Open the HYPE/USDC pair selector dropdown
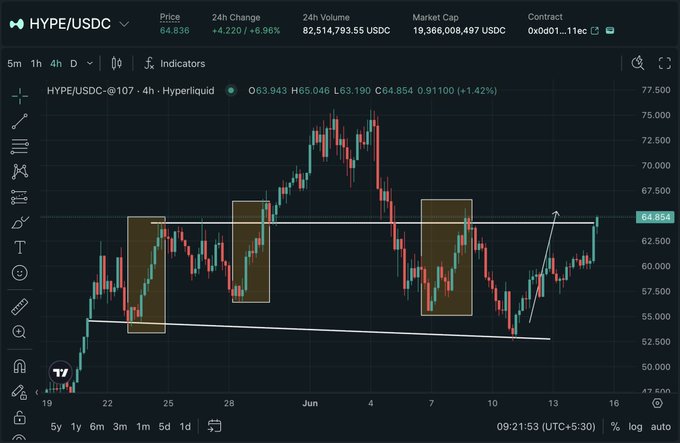The image size is (680, 443). coord(124,24)
